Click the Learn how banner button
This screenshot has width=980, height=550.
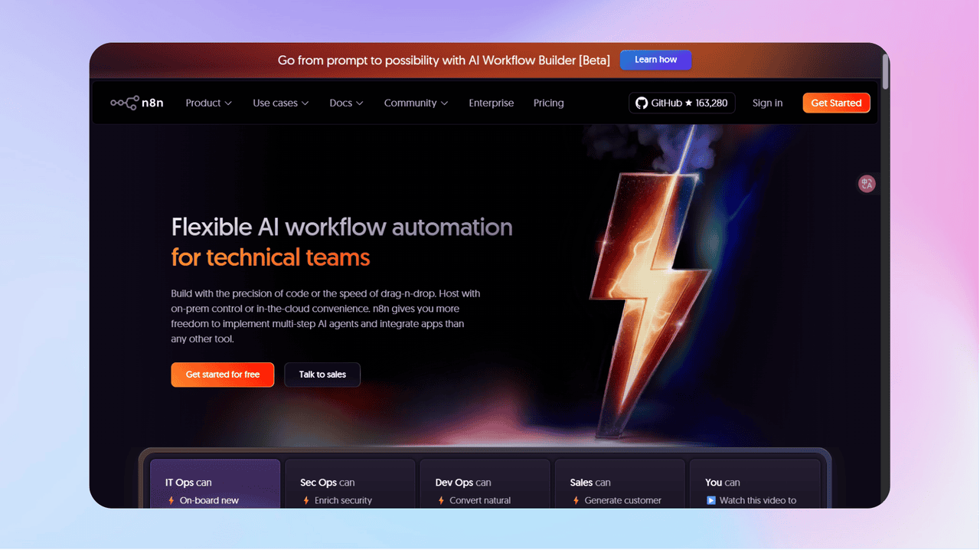[x=655, y=60]
